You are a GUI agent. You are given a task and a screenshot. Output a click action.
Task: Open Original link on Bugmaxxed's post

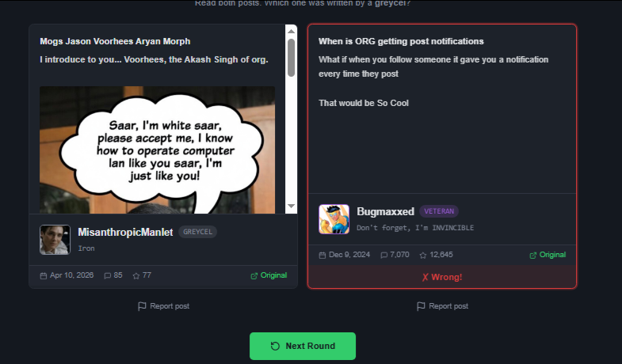click(x=548, y=255)
